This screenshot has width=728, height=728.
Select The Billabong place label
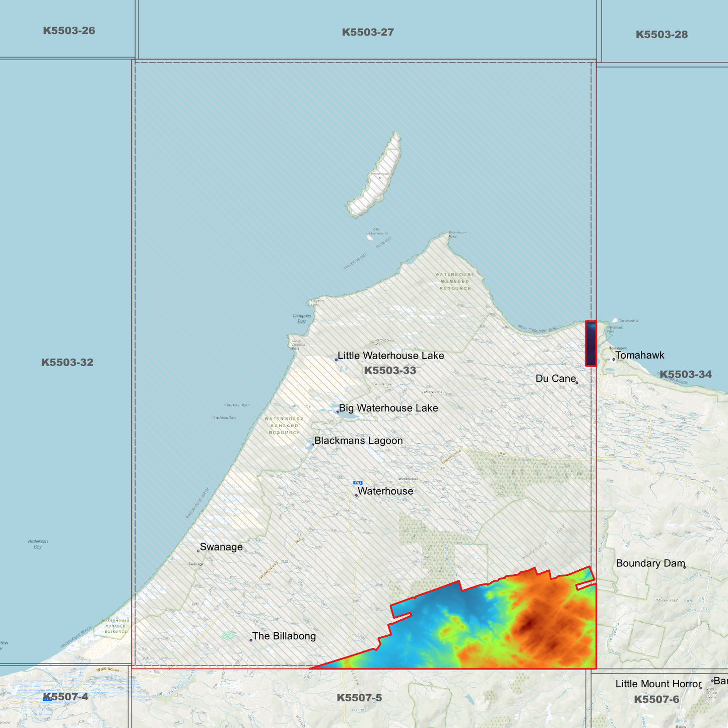[x=284, y=636]
